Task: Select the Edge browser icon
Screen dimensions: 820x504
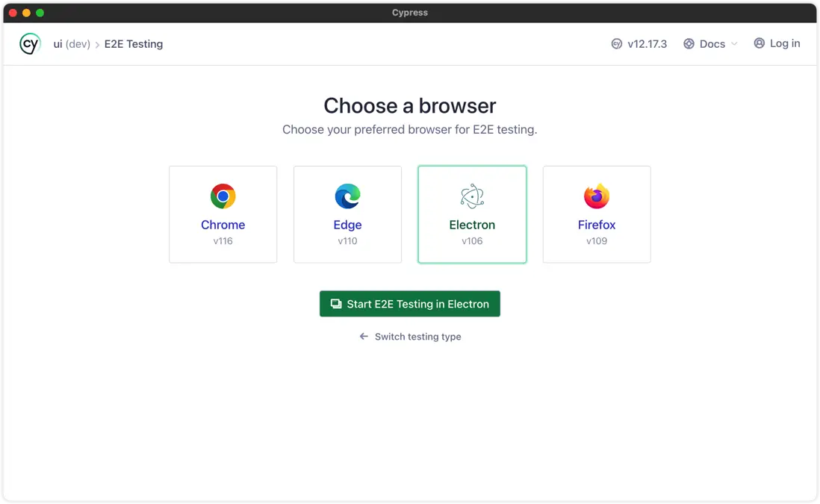Action: [347, 196]
